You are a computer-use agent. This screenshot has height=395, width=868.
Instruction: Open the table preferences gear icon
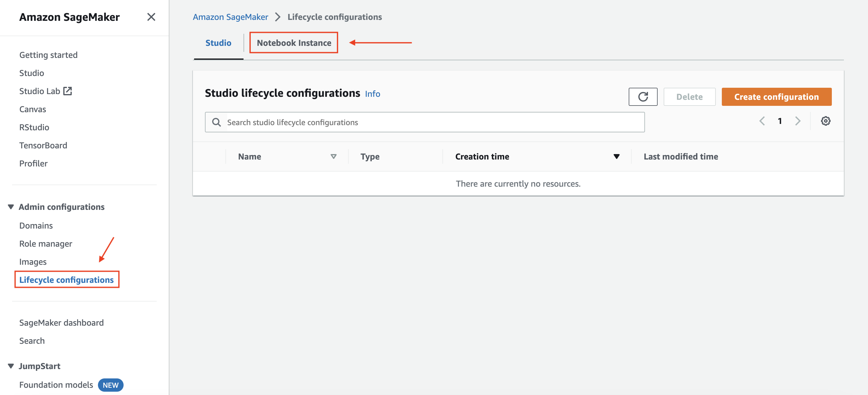[x=826, y=121]
